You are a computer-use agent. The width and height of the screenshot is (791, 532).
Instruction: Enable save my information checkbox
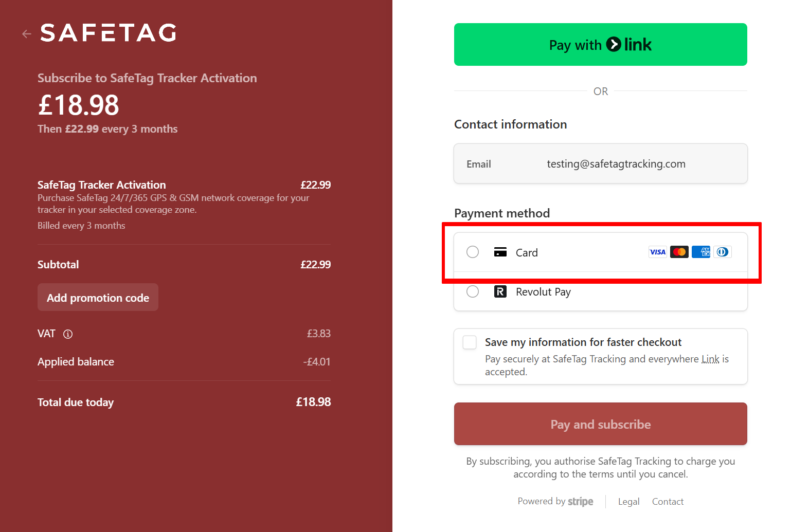(x=470, y=342)
